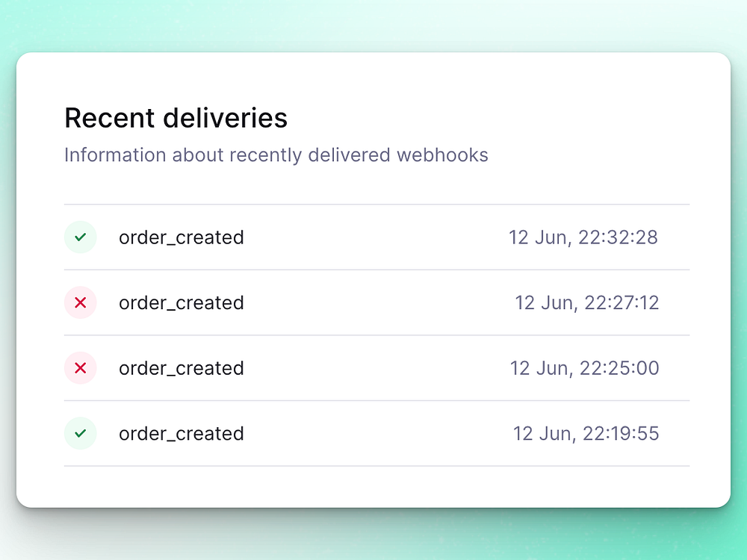The height and width of the screenshot is (560, 747).
Task: Click the red X icon for 22:27:12 delivery
Action: pyautogui.click(x=81, y=302)
